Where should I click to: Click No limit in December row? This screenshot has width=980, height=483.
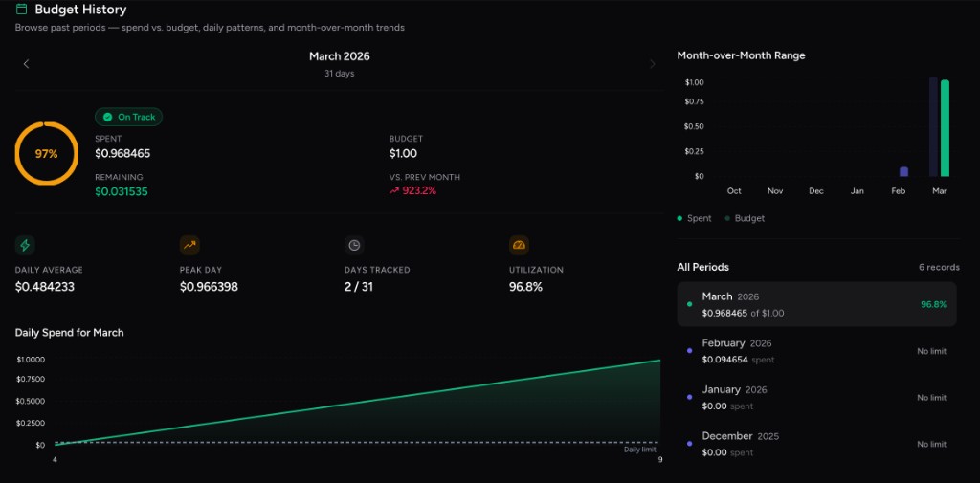click(x=932, y=444)
